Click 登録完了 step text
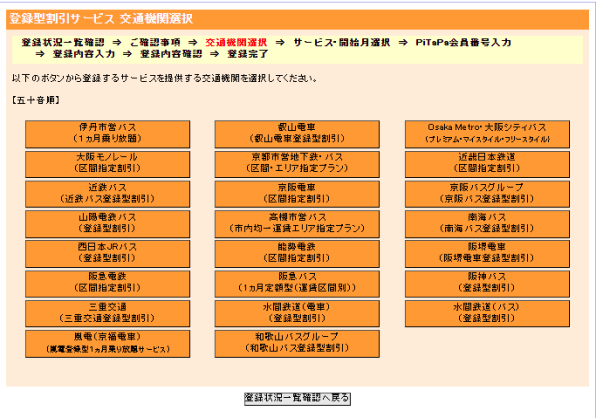The image size is (596, 418). pyautogui.click(x=248, y=54)
